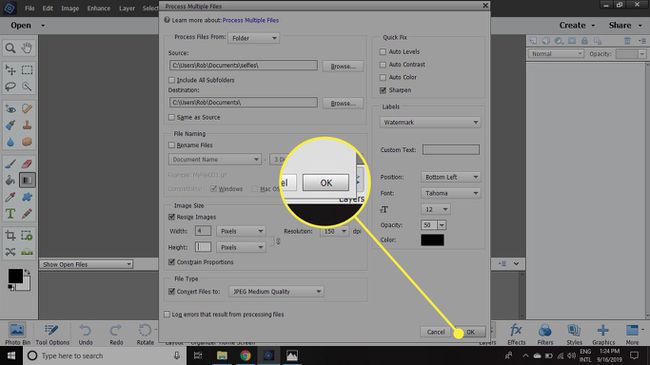
Task: Choose the Eraser tool
Action: click(27, 164)
